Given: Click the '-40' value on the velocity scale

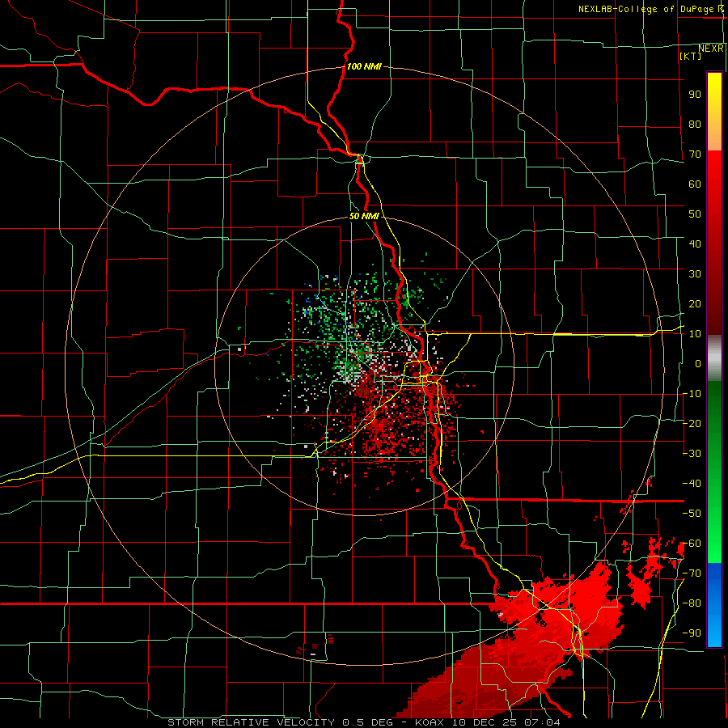Looking at the screenshot, I should click(x=692, y=484).
